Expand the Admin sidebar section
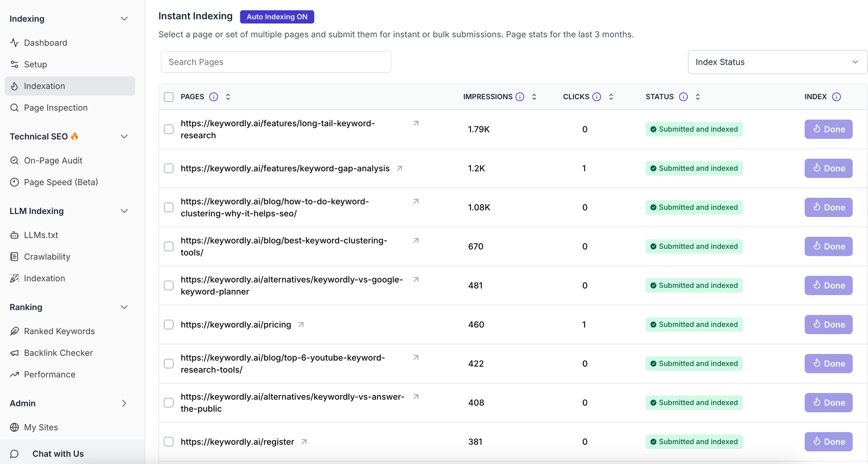The width and height of the screenshot is (868, 464). click(124, 404)
